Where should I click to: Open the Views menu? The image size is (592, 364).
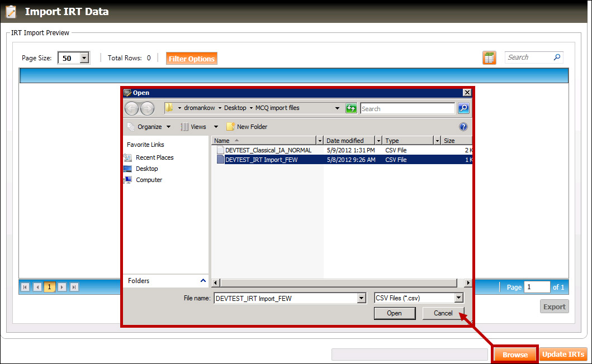coord(198,127)
